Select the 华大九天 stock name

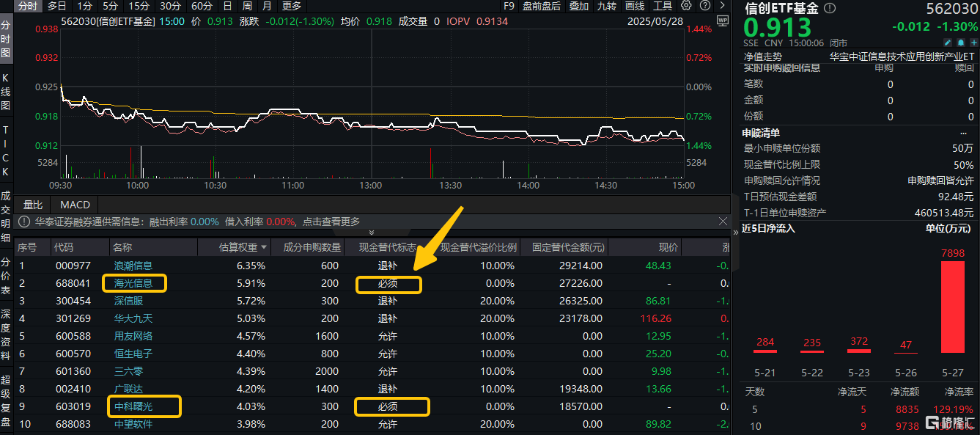(x=133, y=318)
